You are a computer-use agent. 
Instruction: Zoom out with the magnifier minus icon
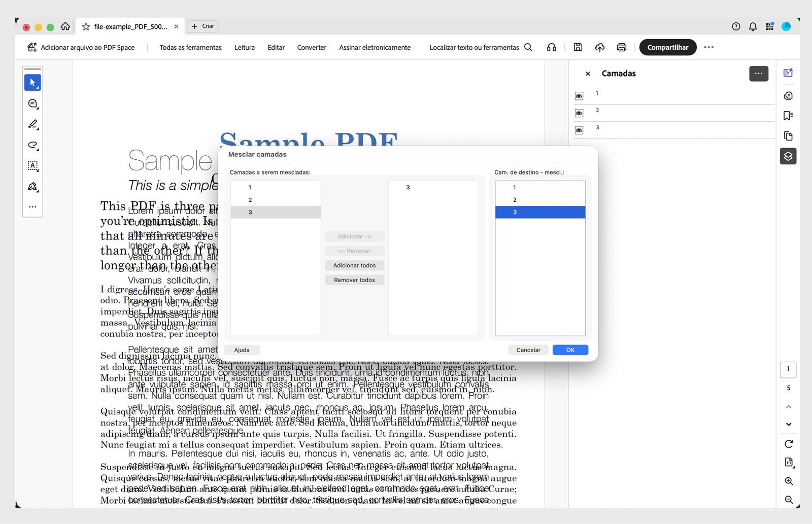[789, 500]
